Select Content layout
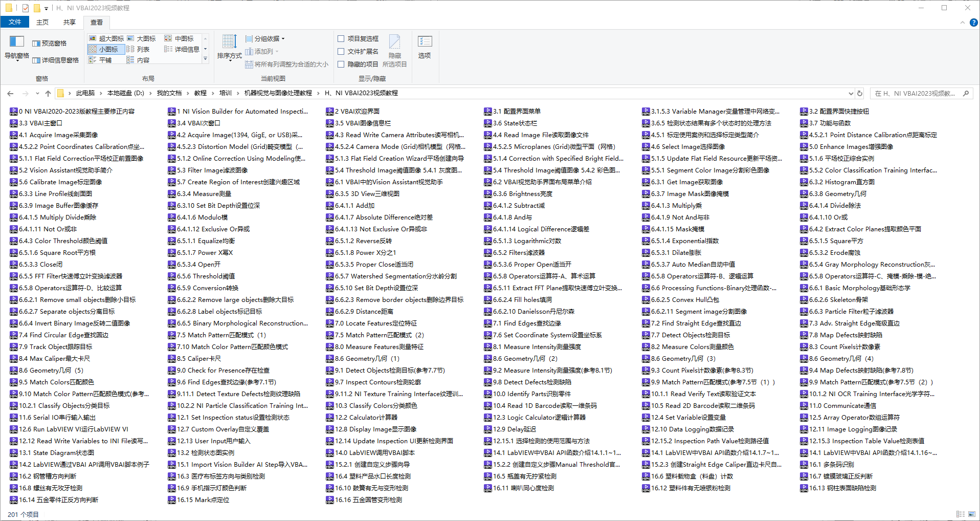 coord(139,60)
